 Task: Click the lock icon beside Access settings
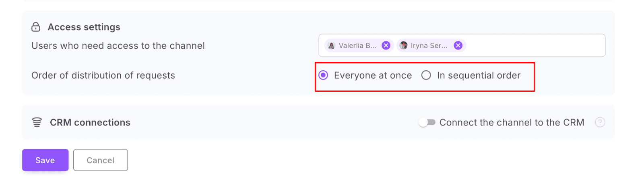pos(36,27)
